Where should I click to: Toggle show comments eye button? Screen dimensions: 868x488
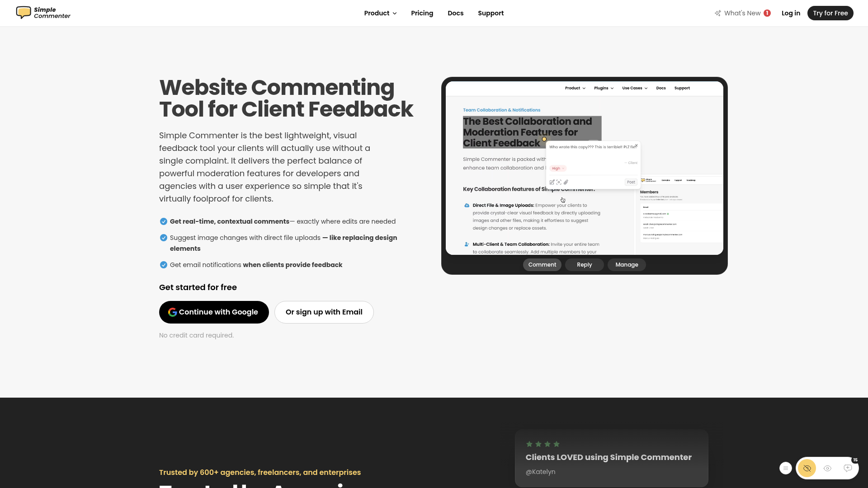[827, 468]
